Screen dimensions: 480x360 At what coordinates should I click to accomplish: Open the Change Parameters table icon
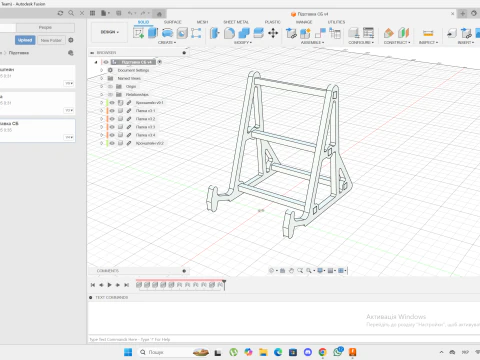(x=368, y=33)
